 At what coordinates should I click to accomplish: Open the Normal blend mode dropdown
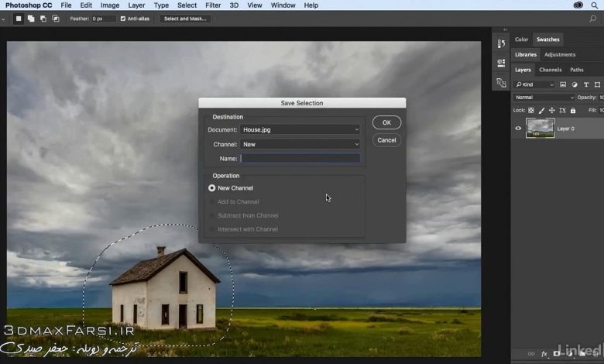[544, 98]
